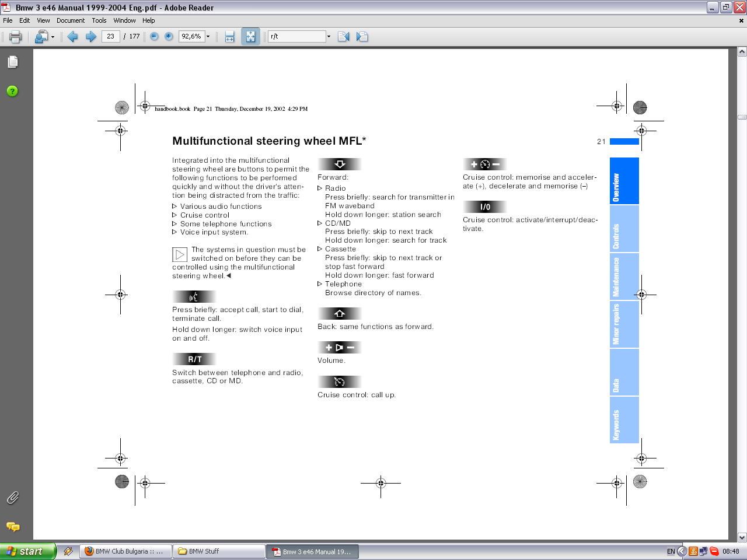Click the Back up-arrow button image
The width and height of the screenshot is (747, 560).
click(340, 313)
